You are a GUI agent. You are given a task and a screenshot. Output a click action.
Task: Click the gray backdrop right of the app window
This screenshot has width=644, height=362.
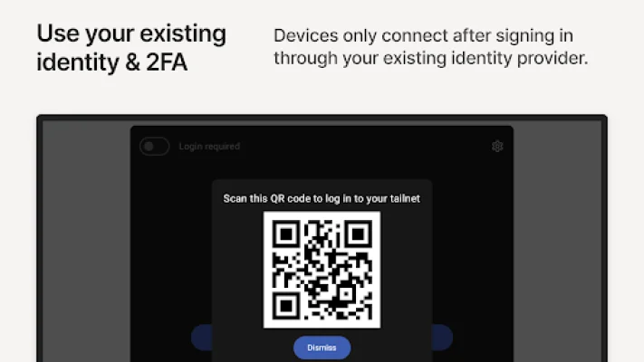(557, 243)
